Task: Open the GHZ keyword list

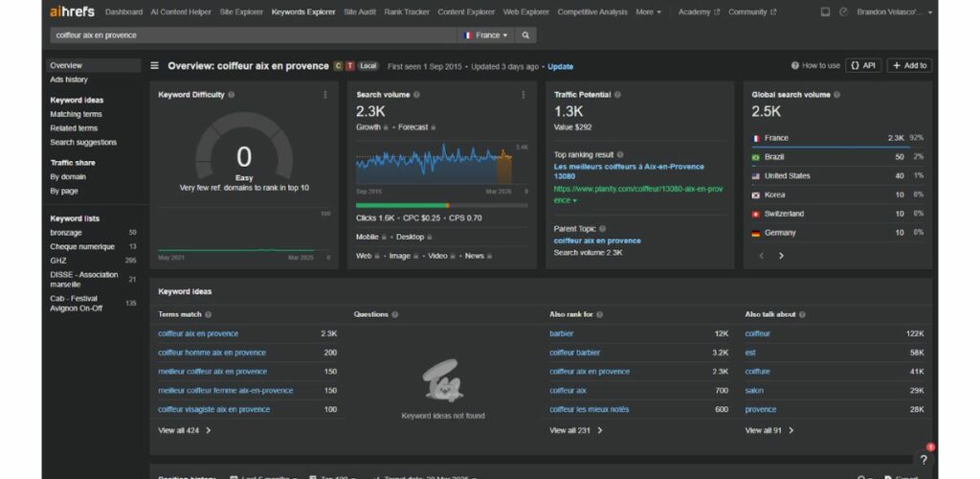Action: (58, 261)
